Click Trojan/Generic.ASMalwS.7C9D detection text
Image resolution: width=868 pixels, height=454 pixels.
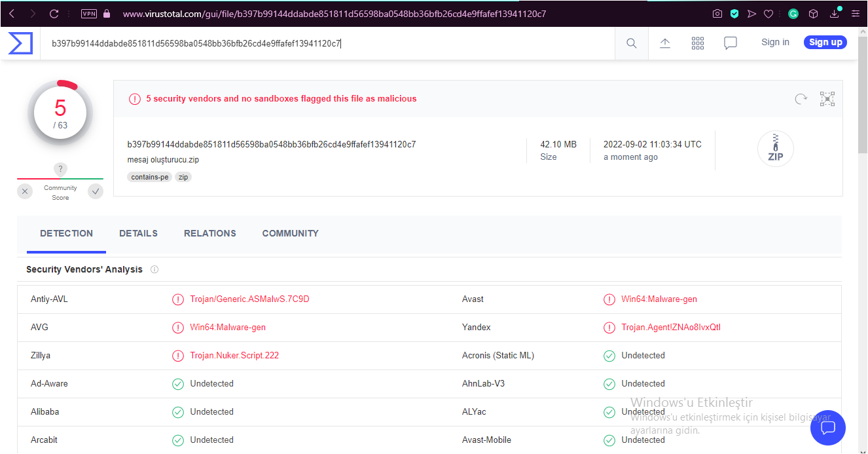[x=249, y=299]
